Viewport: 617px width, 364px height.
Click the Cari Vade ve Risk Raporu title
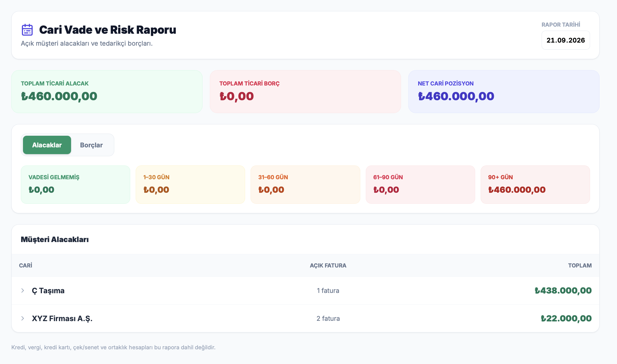coord(108,30)
